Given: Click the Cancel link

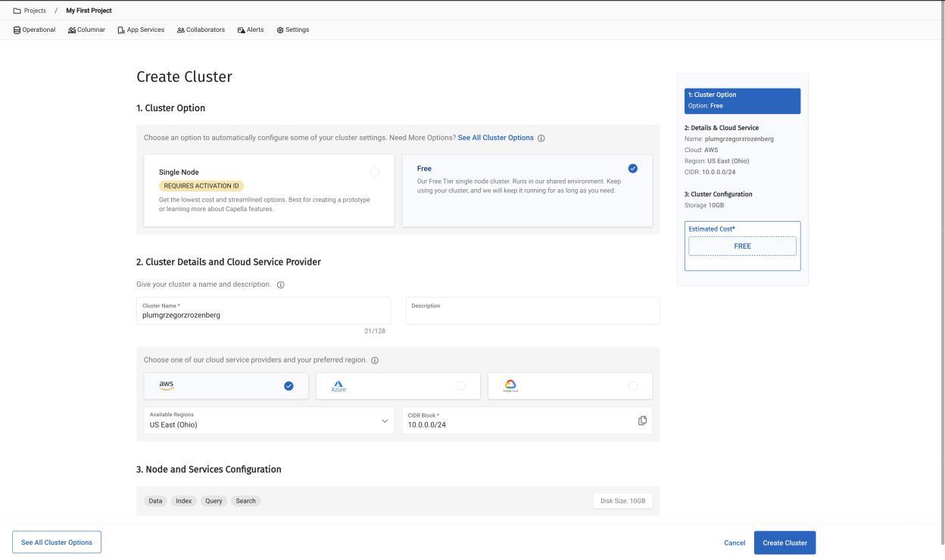Looking at the screenshot, I should pos(734,543).
